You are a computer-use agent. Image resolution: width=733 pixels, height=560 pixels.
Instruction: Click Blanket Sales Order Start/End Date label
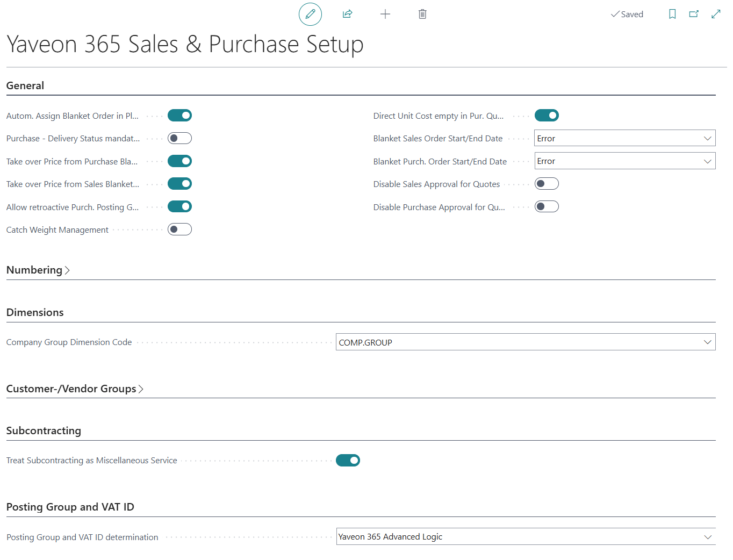(438, 139)
